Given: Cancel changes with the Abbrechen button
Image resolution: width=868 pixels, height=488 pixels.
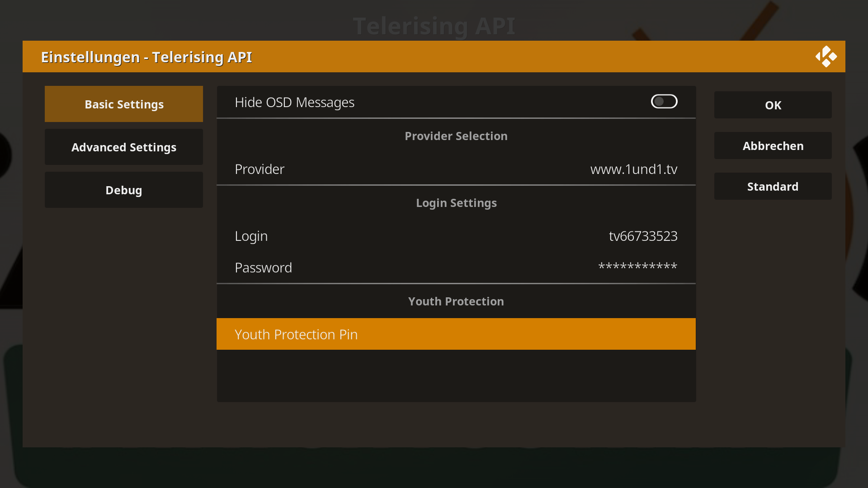Looking at the screenshot, I should [773, 145].
